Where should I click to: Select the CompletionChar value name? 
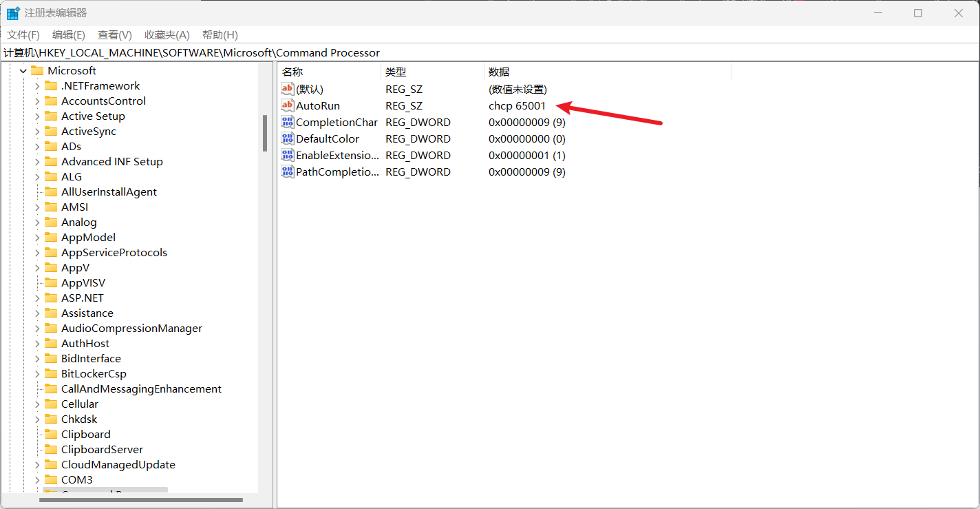click(x=337, y=123)
